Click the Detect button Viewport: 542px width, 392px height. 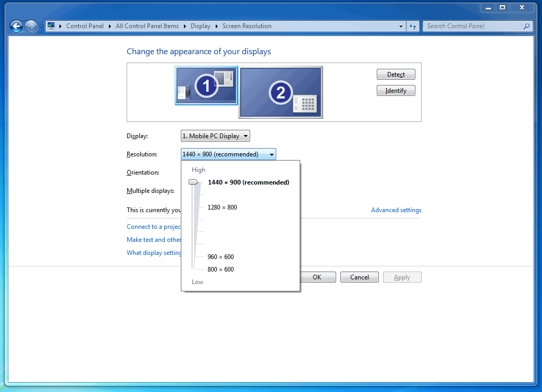[396, 75]
